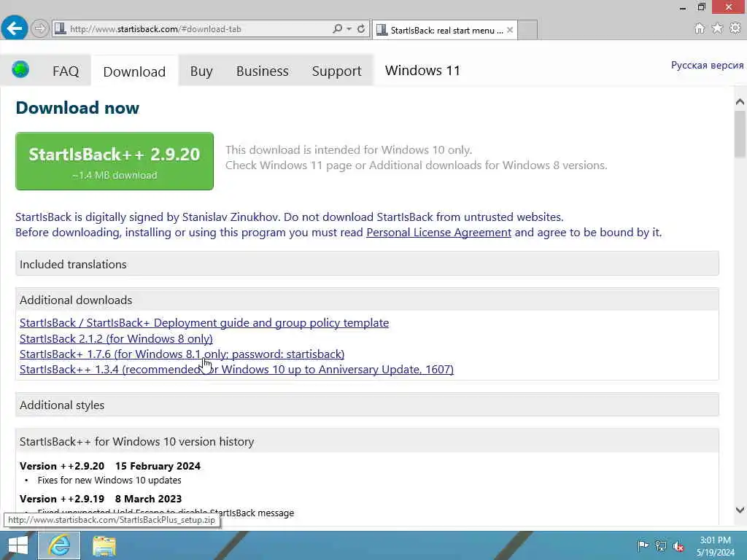Click the browser Forward arrow button

[39, 29]
